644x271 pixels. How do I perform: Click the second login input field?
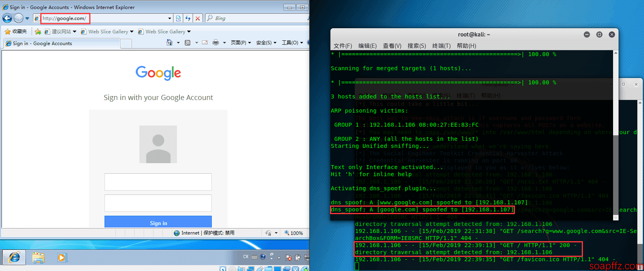pos(158,203)
